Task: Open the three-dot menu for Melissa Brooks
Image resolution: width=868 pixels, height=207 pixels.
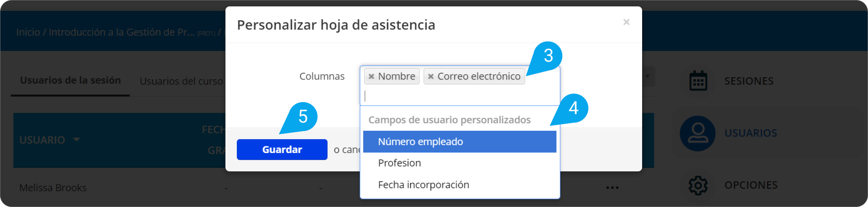Action: coord(612,187)
